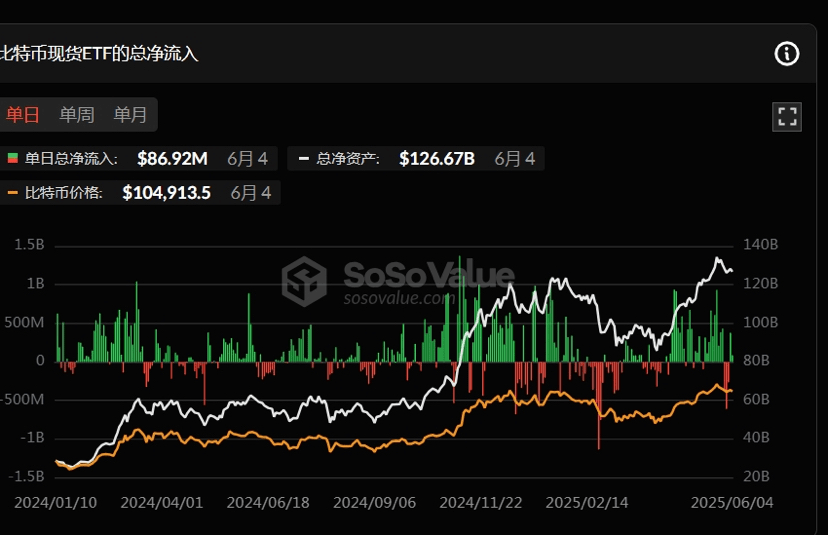This screenshot has width=828, height=535.
Task: Toggle the 单日总净流入 legend series
Action: [x=136, y=158]
